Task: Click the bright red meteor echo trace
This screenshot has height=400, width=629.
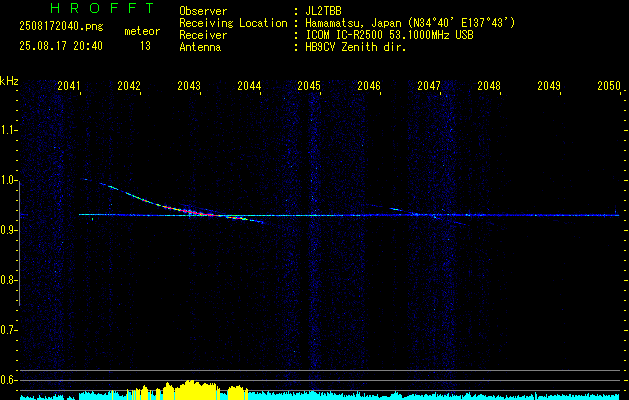Action: tap(189, 210)
